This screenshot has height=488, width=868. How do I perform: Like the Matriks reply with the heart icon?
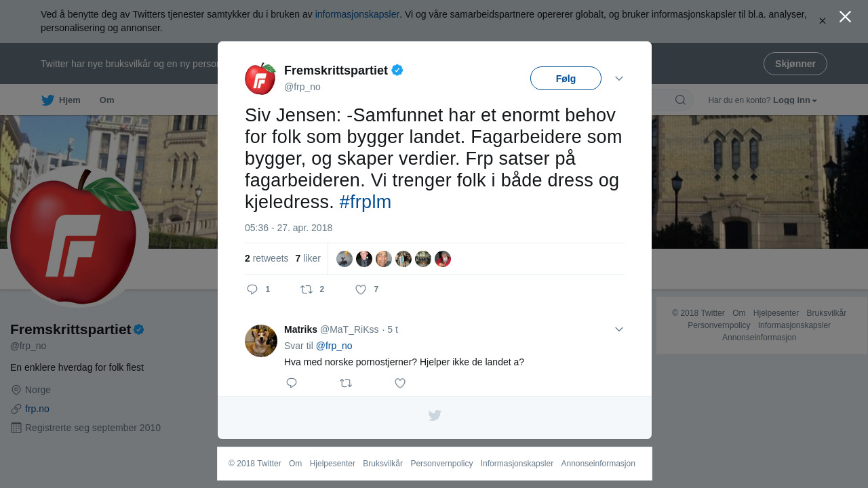(400, 383)
